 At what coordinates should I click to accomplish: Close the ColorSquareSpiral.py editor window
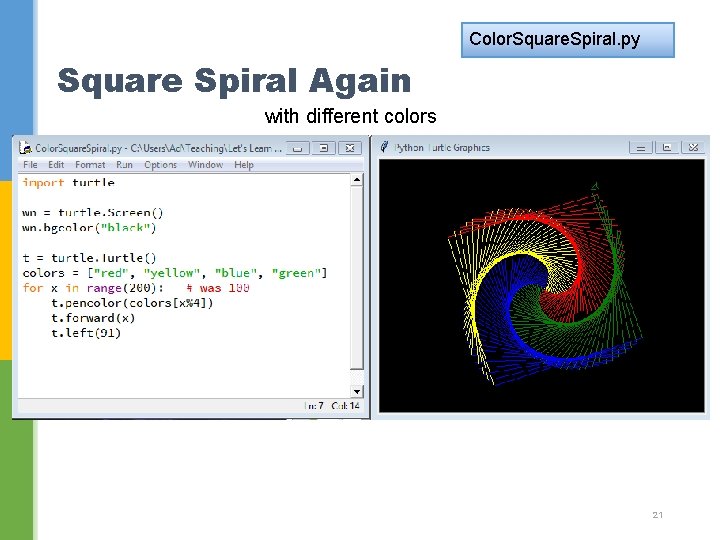click(350, 148)
